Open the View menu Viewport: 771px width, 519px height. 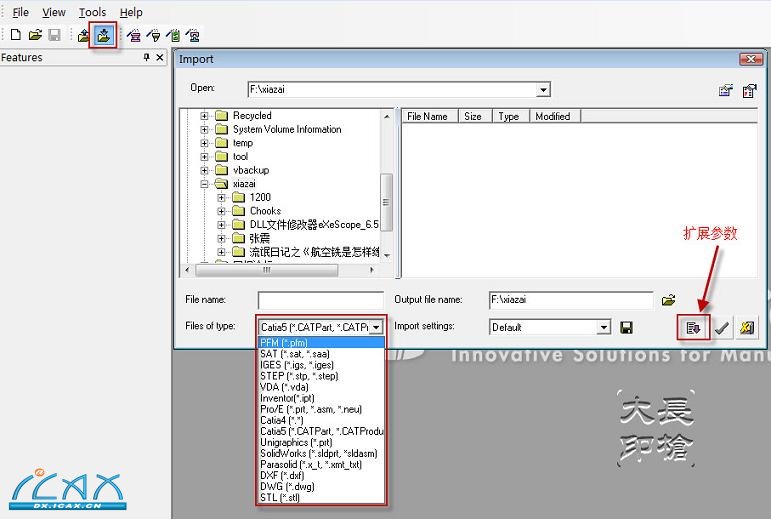[x=54, y=12]
